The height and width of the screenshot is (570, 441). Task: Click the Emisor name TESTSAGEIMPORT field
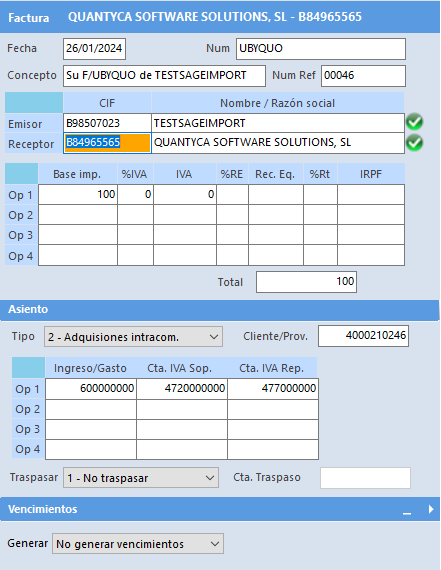(x=278, y=123)
